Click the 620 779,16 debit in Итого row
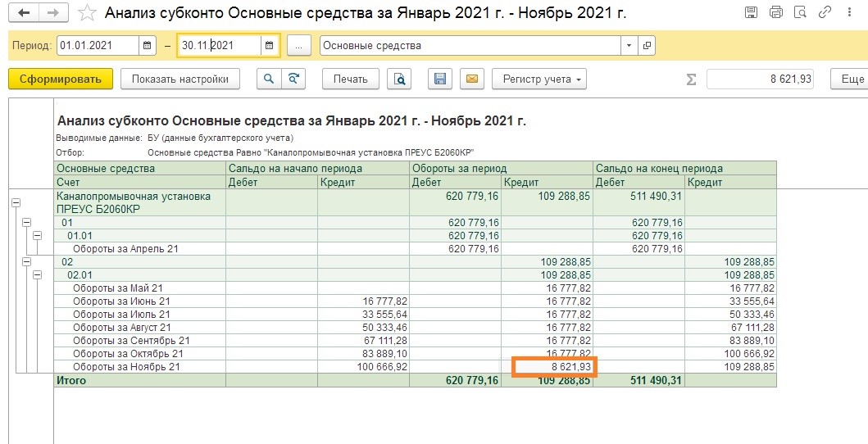The image size is (868, 444). (455, 380)
